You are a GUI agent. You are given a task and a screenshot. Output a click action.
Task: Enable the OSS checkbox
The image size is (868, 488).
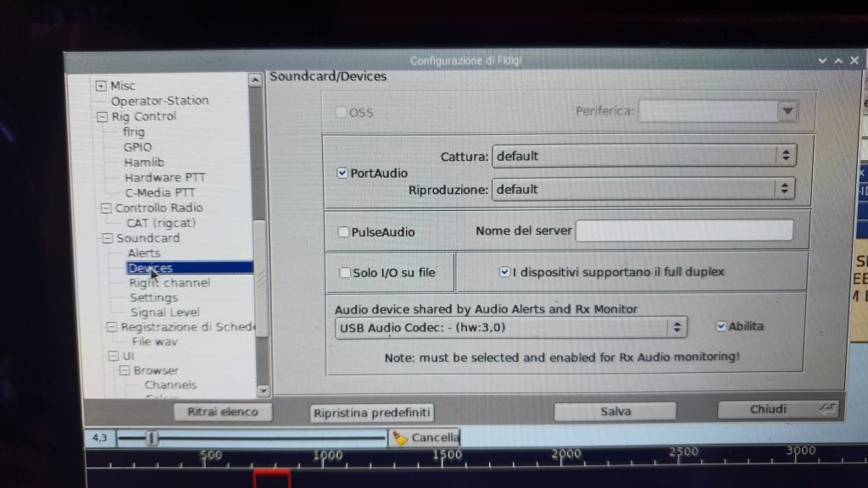click(x=341, y=113)
